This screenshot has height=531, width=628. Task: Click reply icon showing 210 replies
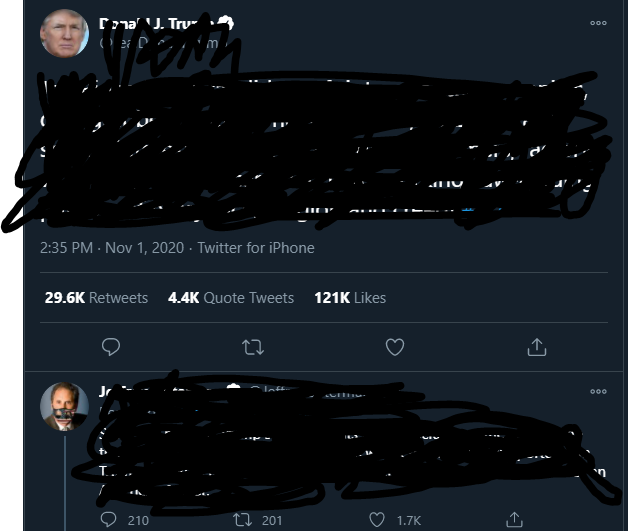click(x=110, y=520)
